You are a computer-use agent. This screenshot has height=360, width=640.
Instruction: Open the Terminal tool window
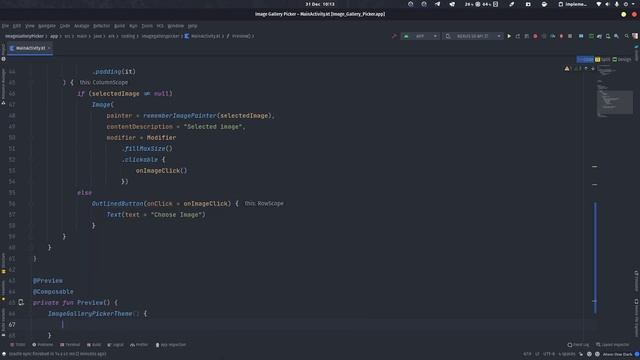coord(70,345)
